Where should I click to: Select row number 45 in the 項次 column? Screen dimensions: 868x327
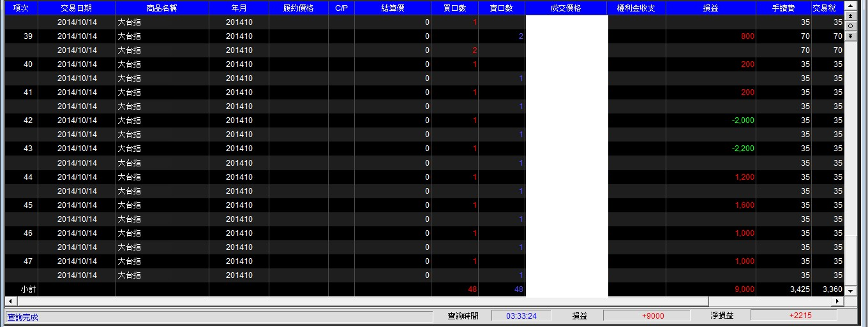click(28, 205)
